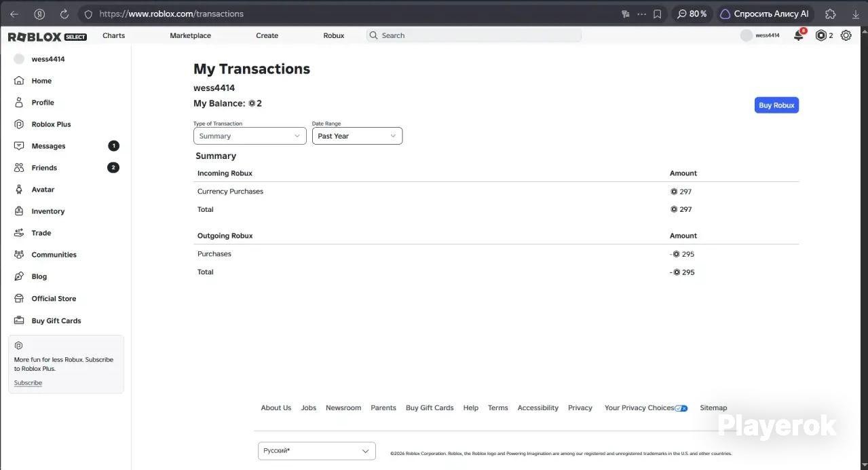Click the Buy Gift Cards icon in sidebar

[x=19, y=321]
